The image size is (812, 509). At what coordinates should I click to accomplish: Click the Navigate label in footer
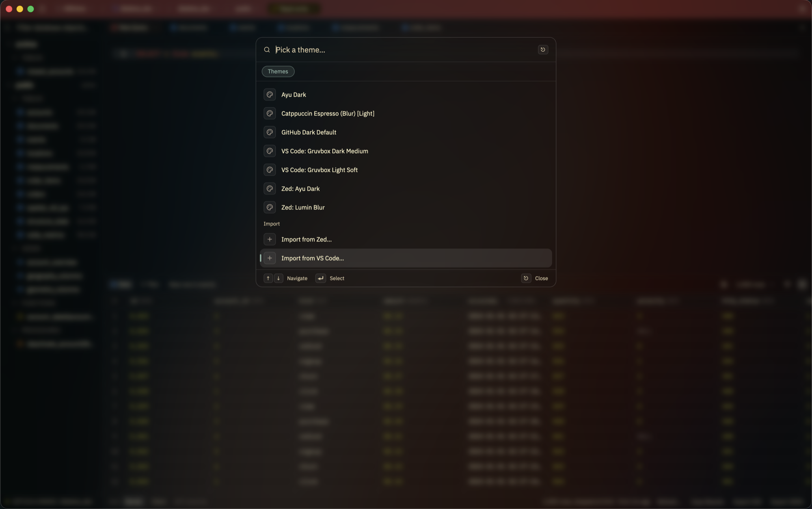click(297, 278)
